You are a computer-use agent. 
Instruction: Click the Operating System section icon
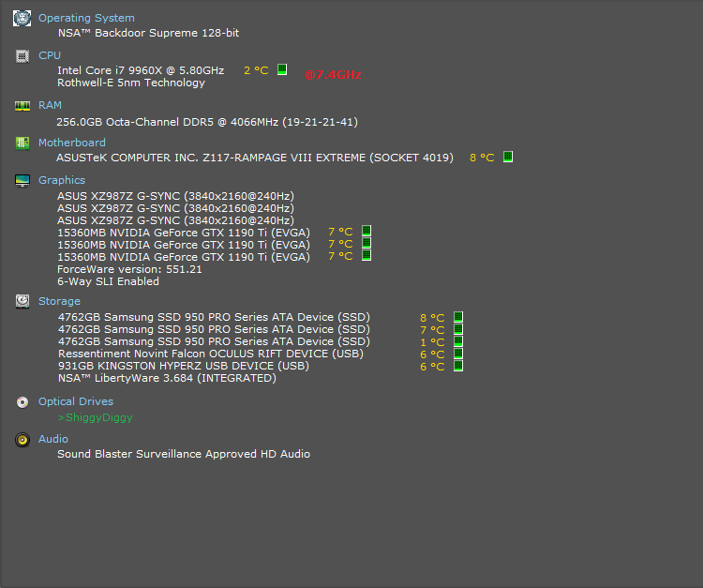[22, 19]
